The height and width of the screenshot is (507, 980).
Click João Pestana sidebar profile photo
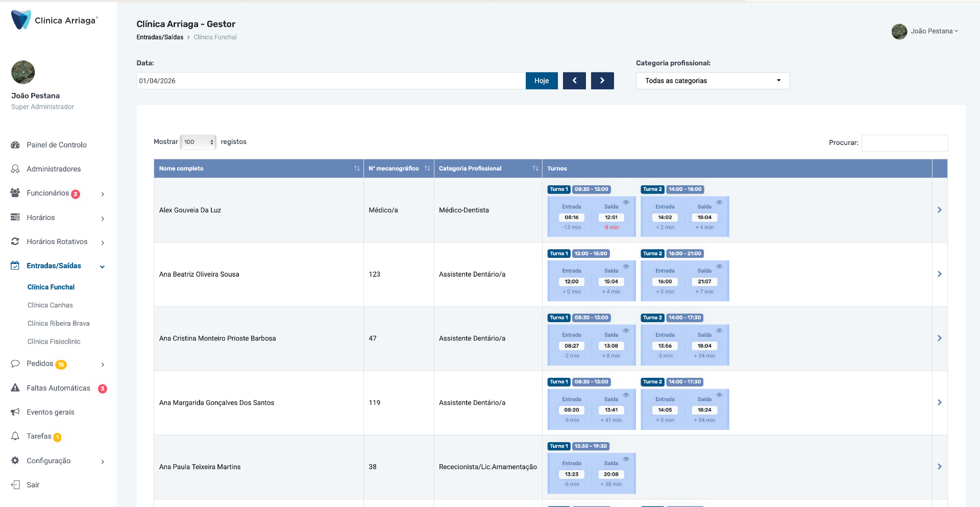pyautogui.click(x=23, y=72)
